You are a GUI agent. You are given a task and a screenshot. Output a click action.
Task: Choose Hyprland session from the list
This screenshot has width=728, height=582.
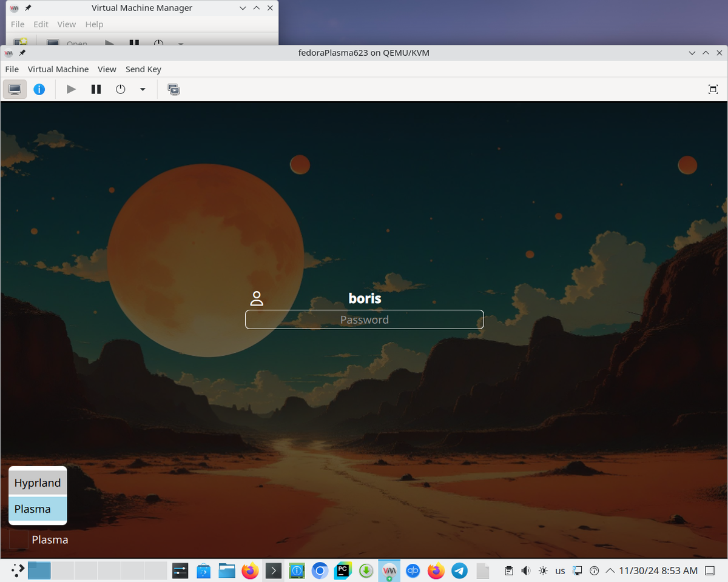[38, 483]
